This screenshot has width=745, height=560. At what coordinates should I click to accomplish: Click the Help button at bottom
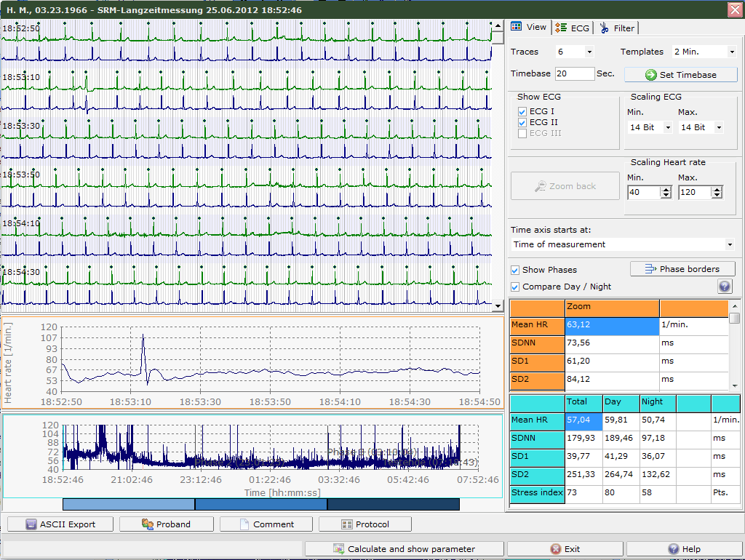coord(683,549)
